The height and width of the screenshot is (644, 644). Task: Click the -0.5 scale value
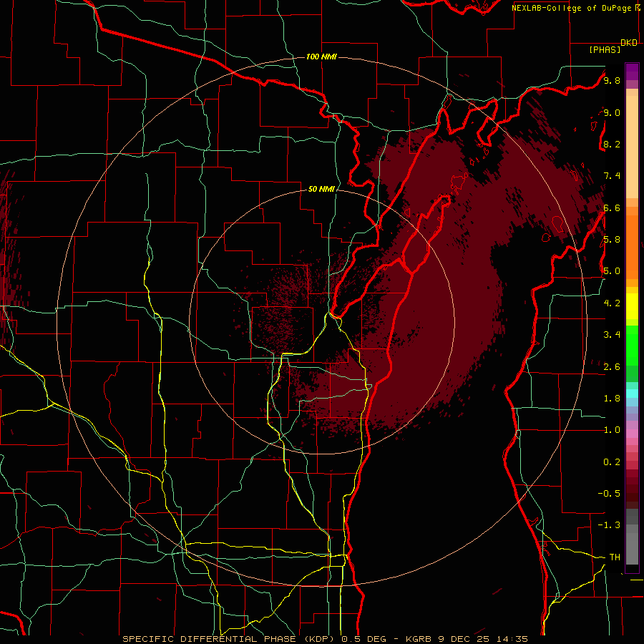coord(609,494)
